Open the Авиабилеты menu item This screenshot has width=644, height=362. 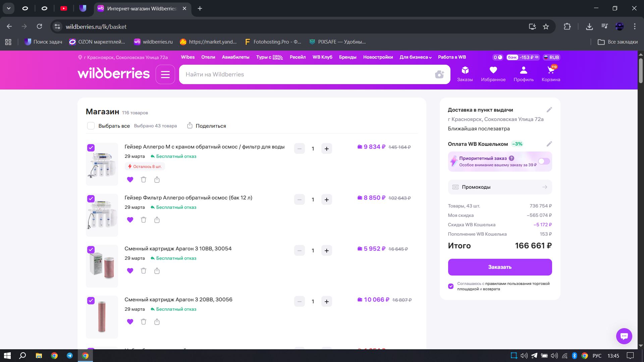point(235,57)
